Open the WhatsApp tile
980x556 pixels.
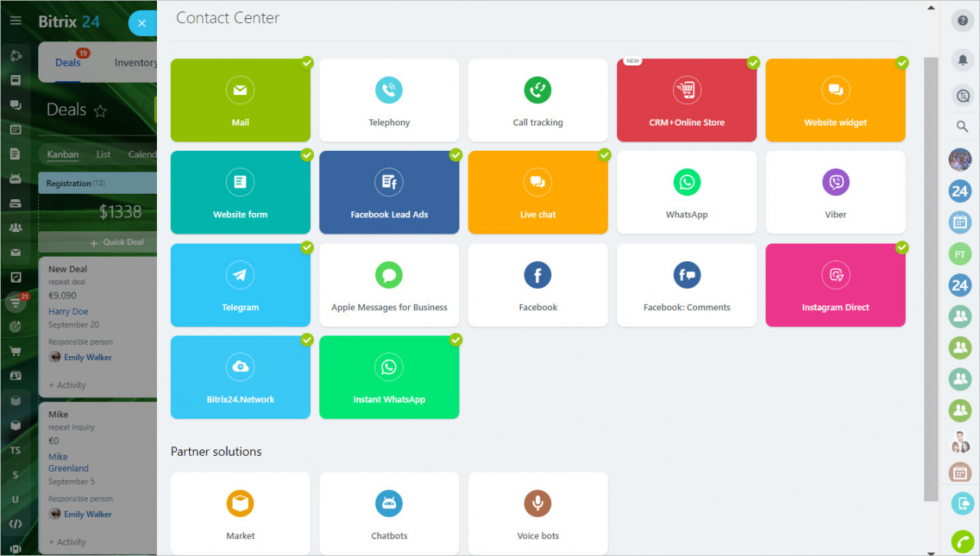point(687,192)
